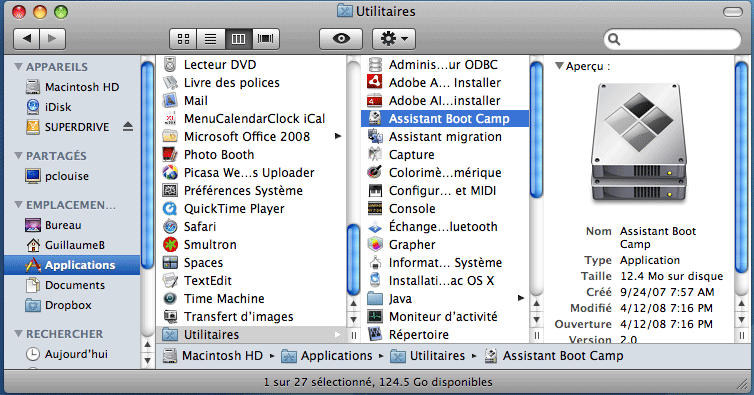The height and width of the screenshot is (395, 754).
Task: Select Configuration audio et MIDI
Action: coord(445,191)
